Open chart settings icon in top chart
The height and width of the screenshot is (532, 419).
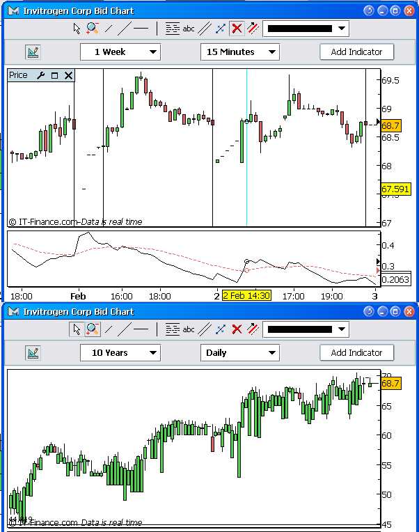pyautogui.click(x=33, y=52)
